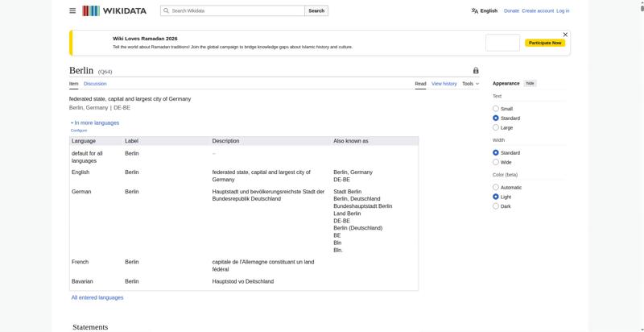The width and height of the screenshot is (644, 332).
Task: Click the Wikidata logo
Action: pyautogui.click(x=114, y=10)
